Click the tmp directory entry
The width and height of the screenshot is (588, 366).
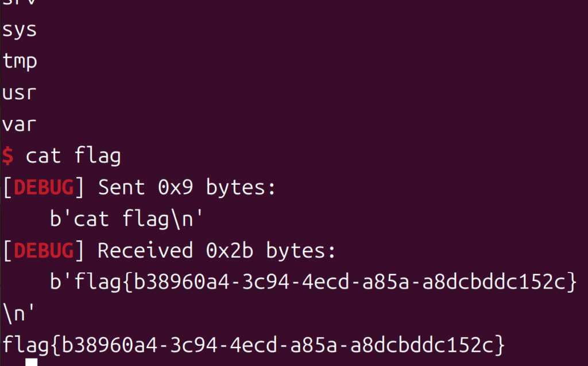[x=20, y=61]
